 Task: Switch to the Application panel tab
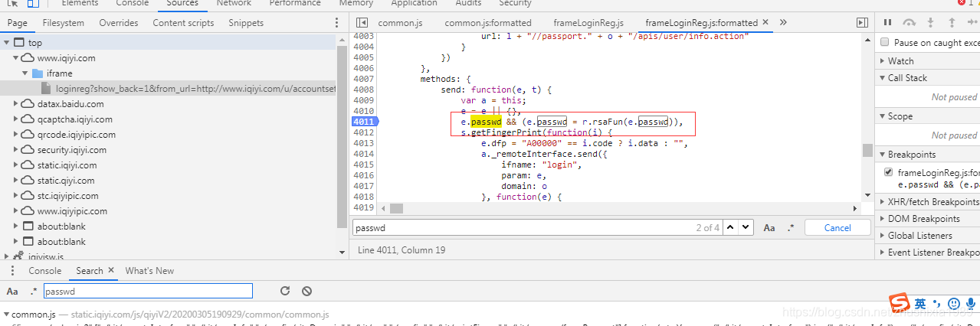414,3
